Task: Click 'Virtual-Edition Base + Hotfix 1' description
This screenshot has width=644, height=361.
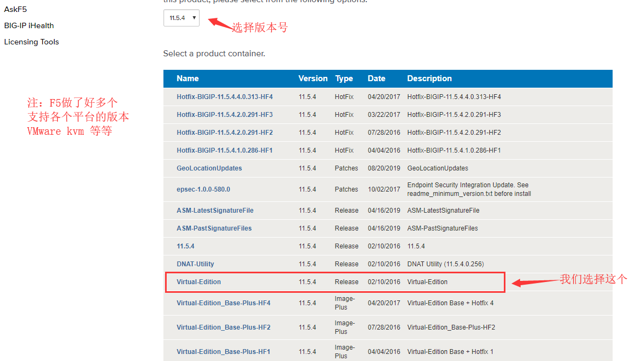Action: 450,352
